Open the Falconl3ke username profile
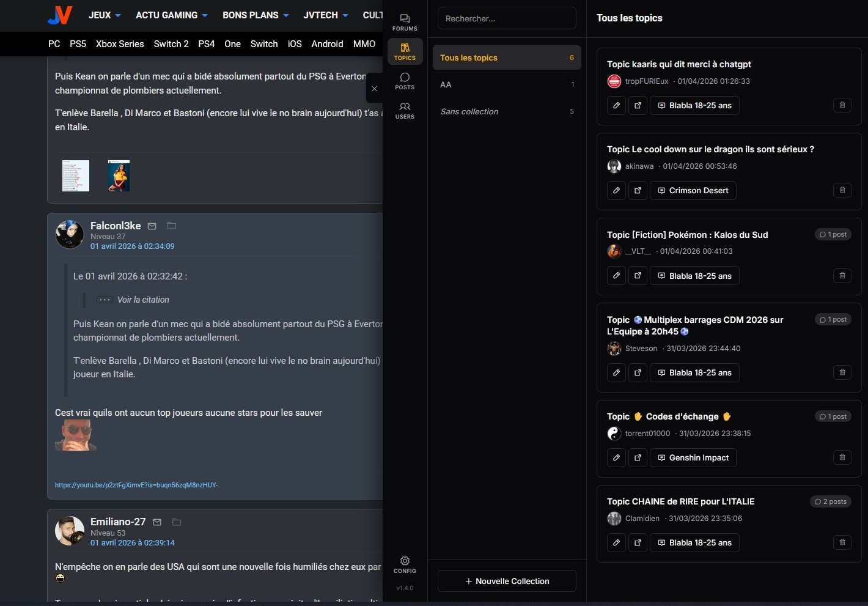The image size is (868, 606). pos(116,226)
